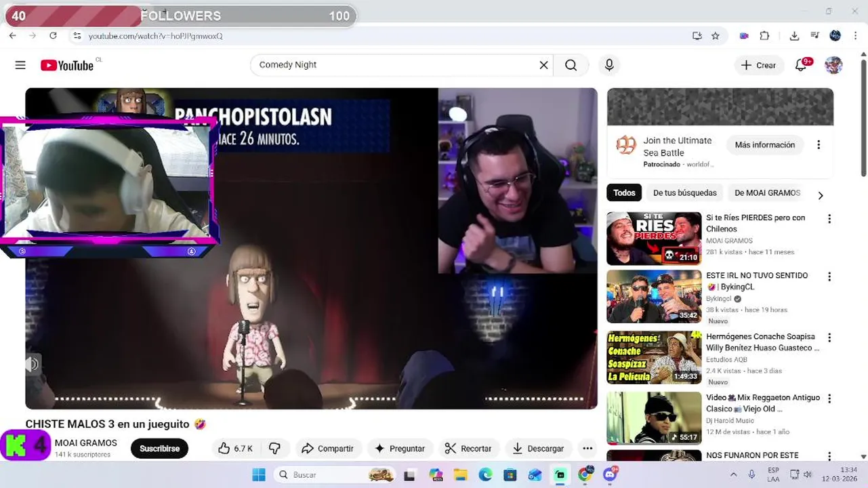
Task: Click the page scrollbar down arrow
Action: tap(863, 457)
